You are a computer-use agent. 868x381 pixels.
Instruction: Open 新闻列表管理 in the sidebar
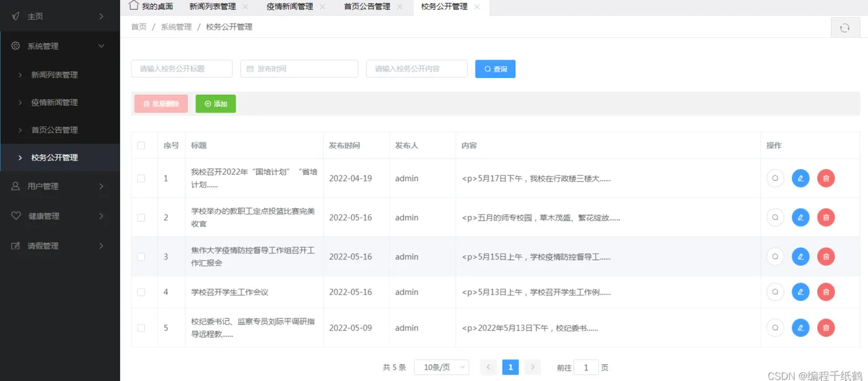(x=60, y=74)
